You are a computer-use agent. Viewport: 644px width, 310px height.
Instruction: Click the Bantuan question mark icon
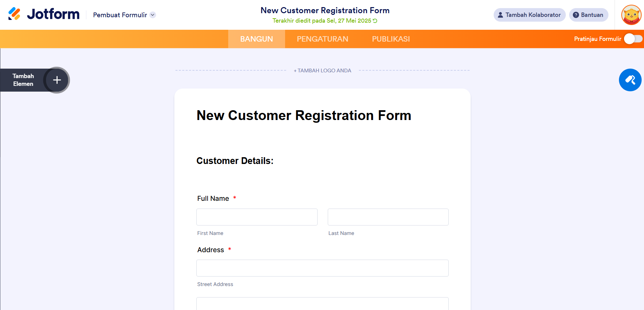576,15
